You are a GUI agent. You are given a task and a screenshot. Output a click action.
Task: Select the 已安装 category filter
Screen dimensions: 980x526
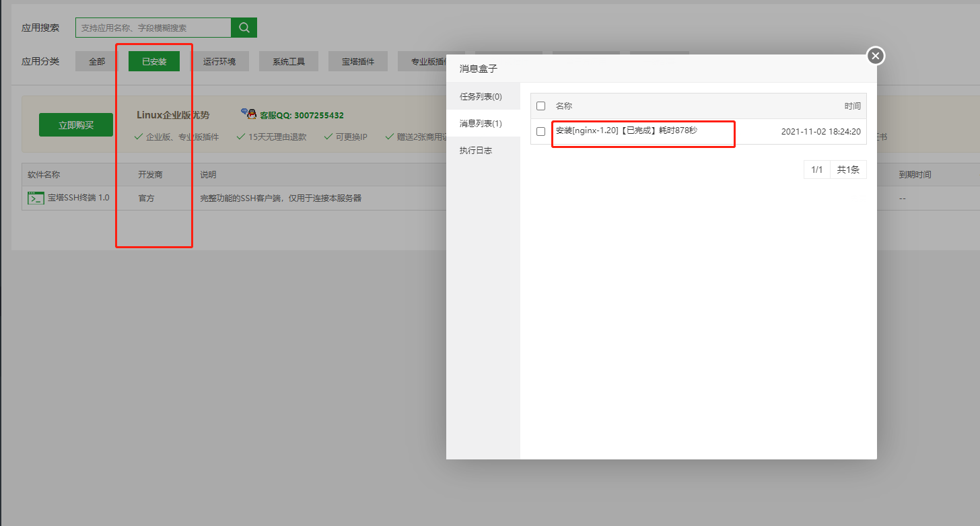(x=154, y=61)
